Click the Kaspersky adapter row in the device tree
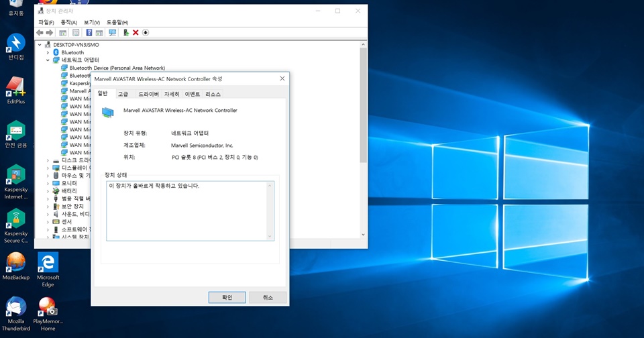 [x=76, y=83]
